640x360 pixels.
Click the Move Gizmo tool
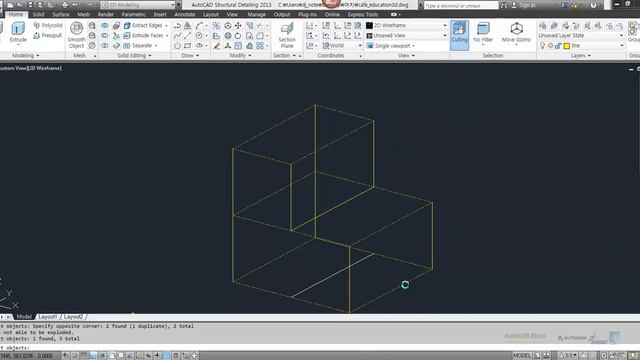click(516, 32)
